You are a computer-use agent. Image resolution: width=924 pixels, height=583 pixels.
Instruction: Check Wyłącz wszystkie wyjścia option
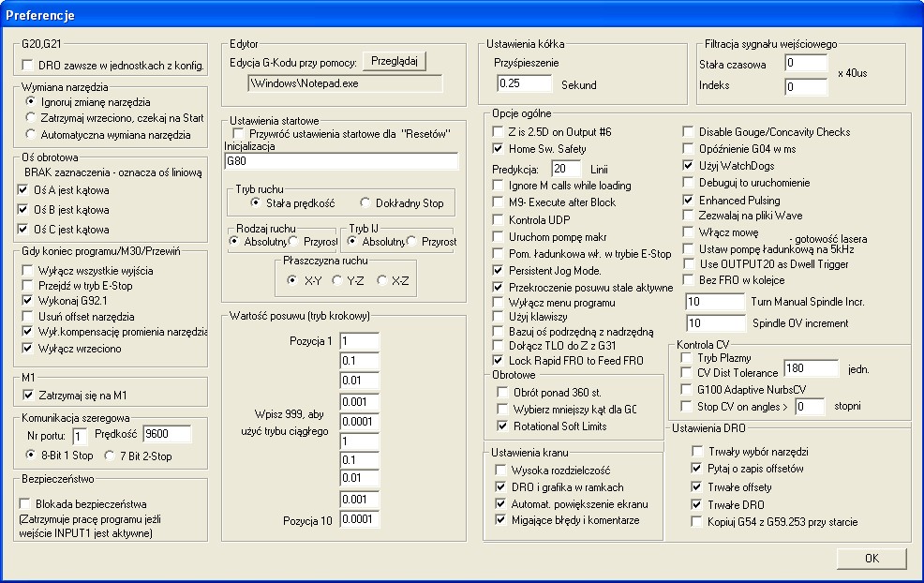(x=27, y=271)
